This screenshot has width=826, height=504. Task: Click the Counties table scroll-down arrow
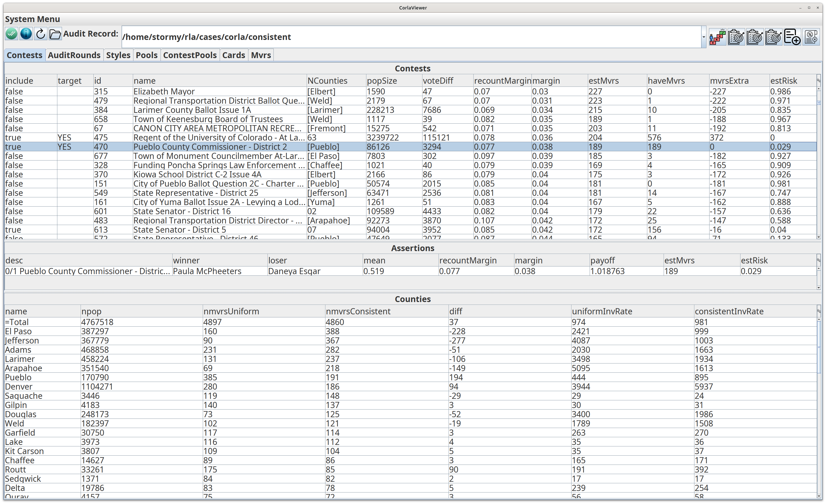click(819, 496)
